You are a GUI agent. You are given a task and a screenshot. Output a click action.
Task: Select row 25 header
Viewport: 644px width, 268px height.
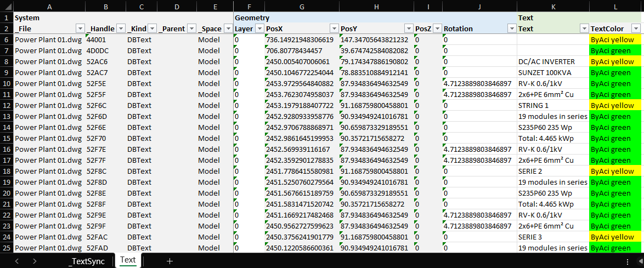7,248
